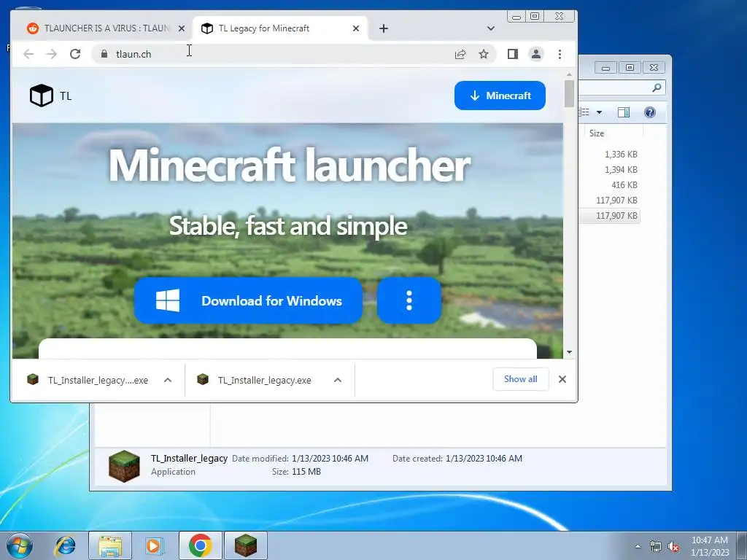
Task: Click the webpage vertical scrollbar thumb
Action: [569, 94]
